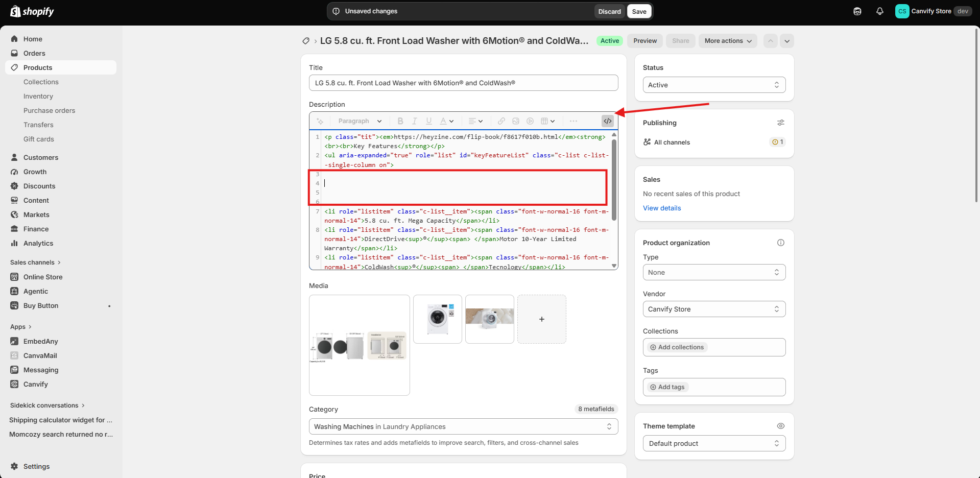Screen dimensions: 980x478
Task: Expand Sidekick conversations
Action: click(47, 405)
